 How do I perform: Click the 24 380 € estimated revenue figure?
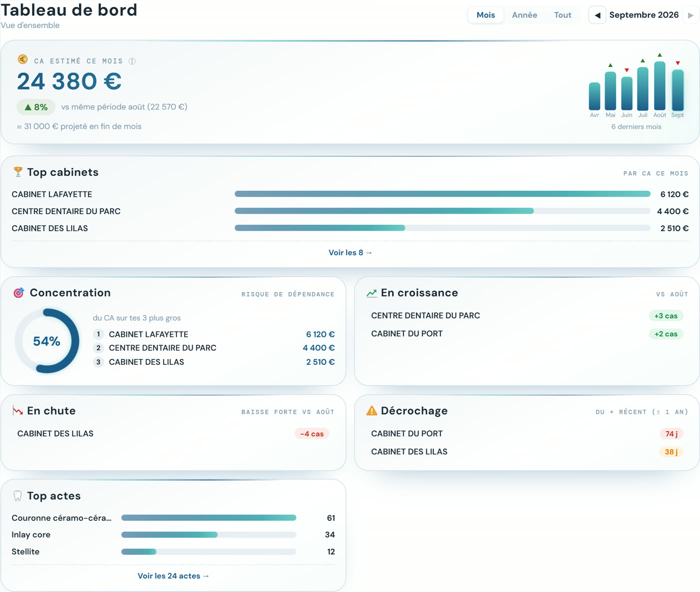point(69,81)
